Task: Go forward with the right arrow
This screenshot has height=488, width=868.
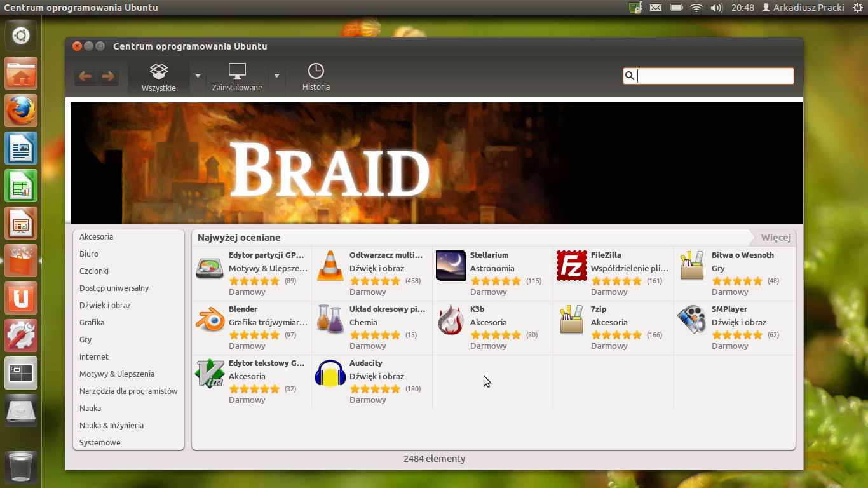Action: (107, 76)
